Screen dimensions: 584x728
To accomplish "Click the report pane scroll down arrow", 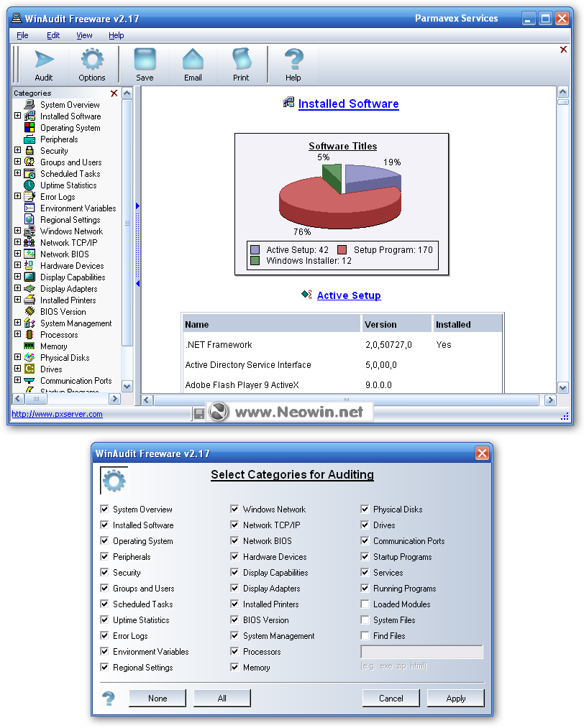I will 562,387.
